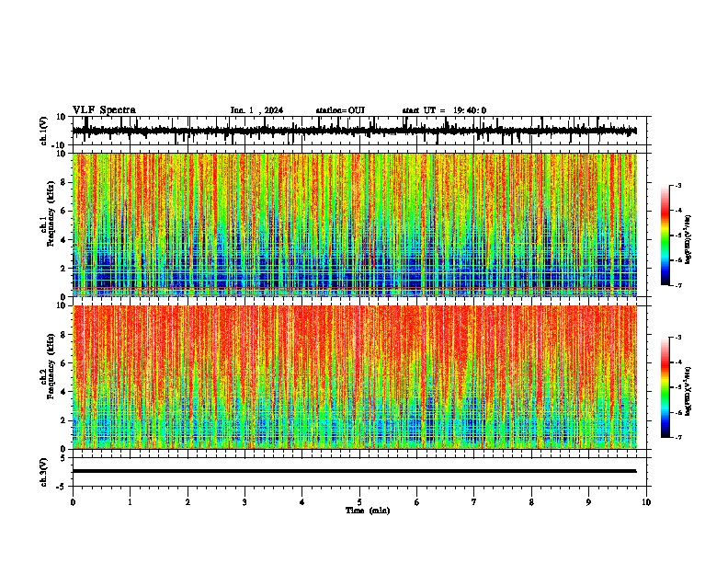Viewport: 728px width, 563px height.
Task: Click time axis tick label "3"
Action: pyautogui.click(x=245, y=502)
